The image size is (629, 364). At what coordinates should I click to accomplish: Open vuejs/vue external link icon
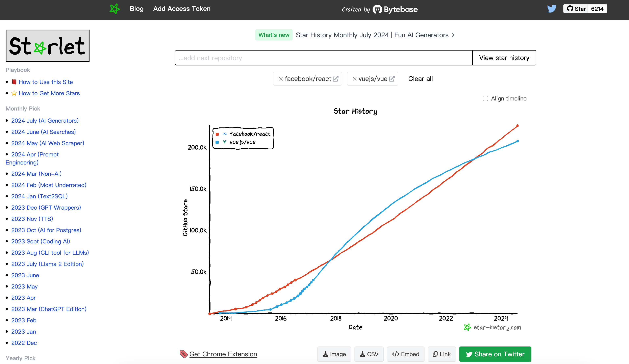(x=392, y=79)
